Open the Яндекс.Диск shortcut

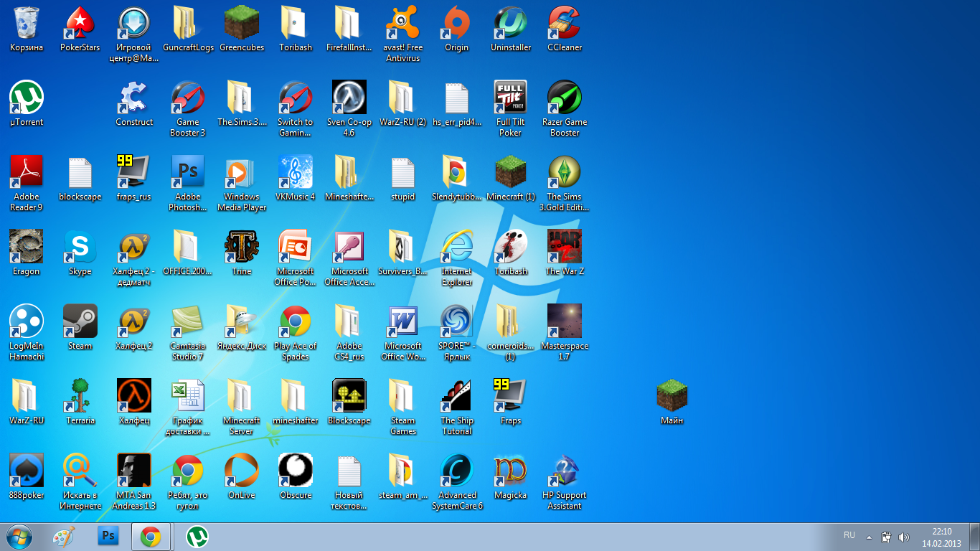(242, 321)
